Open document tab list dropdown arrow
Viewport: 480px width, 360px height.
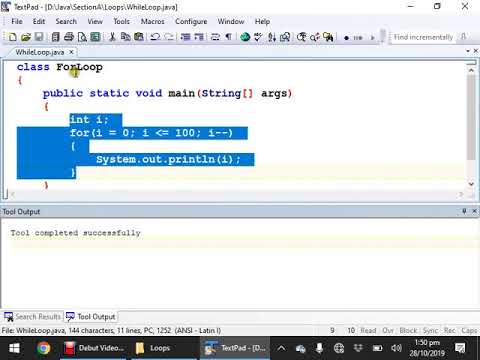[x=468, y=51]
